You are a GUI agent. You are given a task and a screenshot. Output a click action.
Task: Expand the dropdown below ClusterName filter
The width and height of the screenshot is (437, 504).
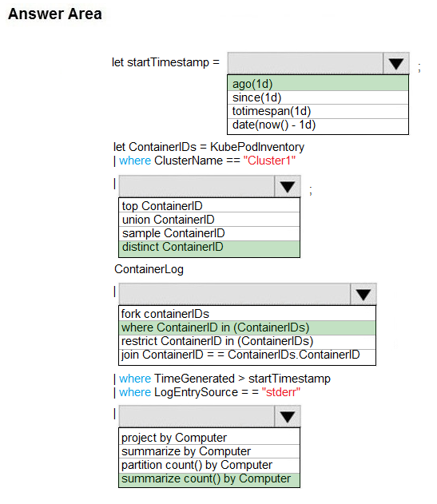point(288,186)
